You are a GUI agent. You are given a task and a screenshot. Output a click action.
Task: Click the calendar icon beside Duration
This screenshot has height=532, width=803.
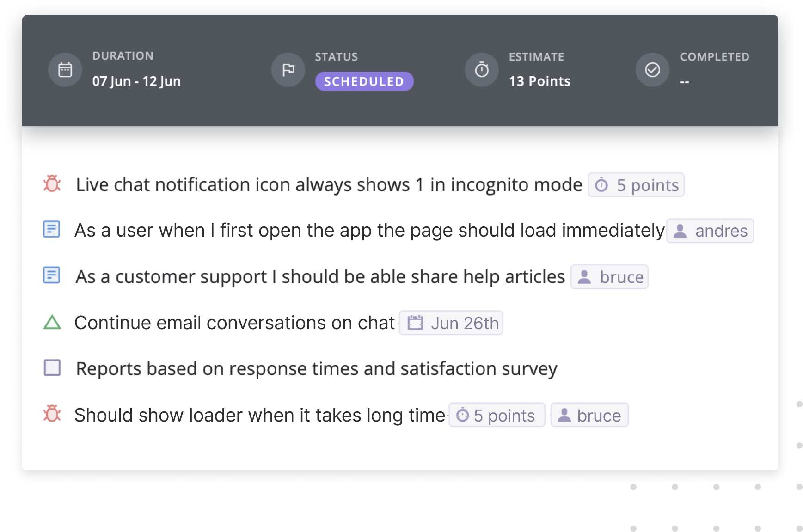click(x=65, y=70)
